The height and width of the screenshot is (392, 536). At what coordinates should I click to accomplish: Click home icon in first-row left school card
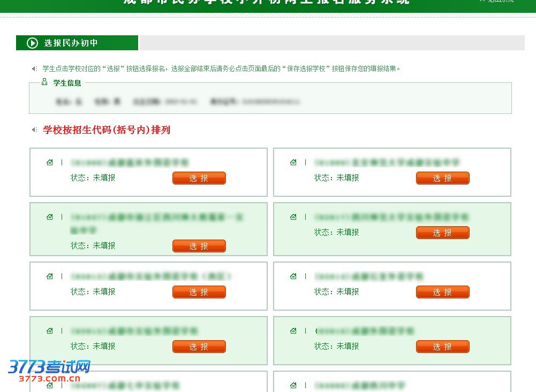[50, 163]
